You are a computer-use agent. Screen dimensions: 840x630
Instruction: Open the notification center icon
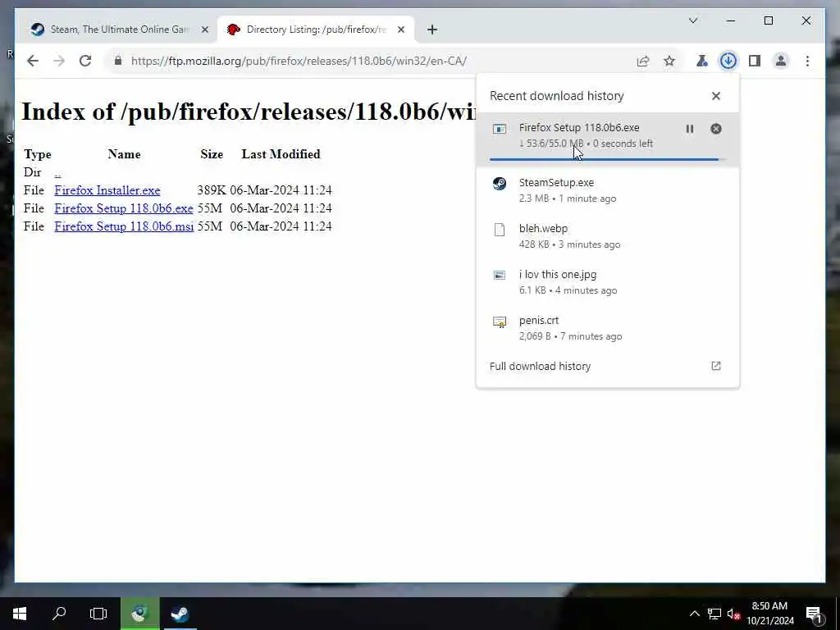pos(814,614)
